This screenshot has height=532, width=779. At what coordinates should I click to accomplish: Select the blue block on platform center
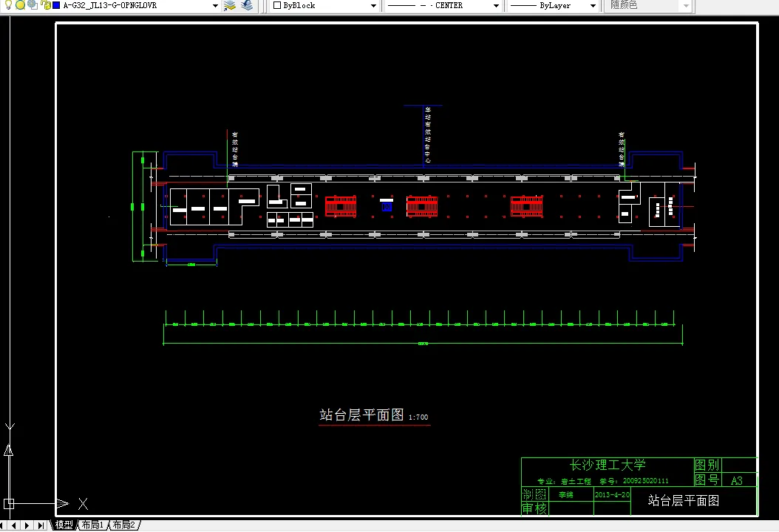tap(387, 207)
